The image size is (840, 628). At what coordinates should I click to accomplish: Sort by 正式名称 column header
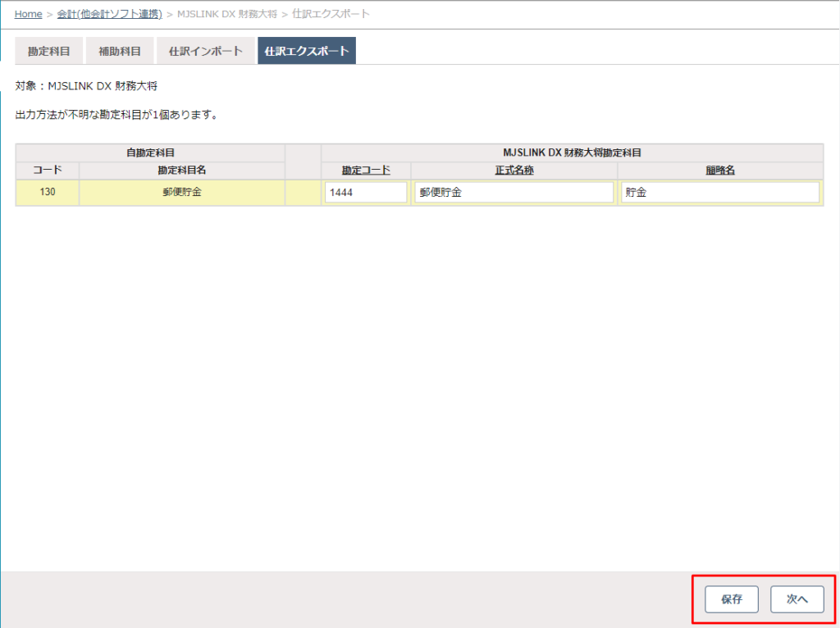click(x=514, y=171)
